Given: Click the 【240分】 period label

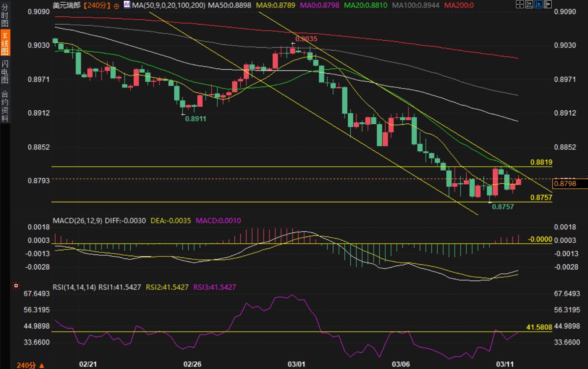Looking at the screenshot, I should (96, 6).
